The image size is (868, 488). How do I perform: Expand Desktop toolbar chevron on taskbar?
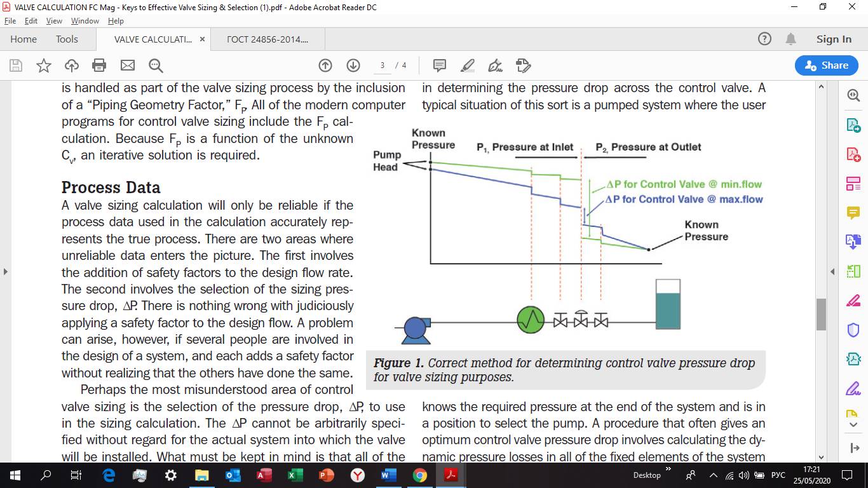(x=668, y=469)
